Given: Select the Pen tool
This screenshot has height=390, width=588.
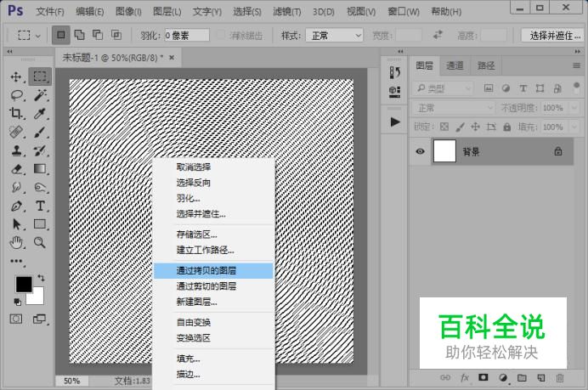Looking at the screenshot, I should point(16,206).
